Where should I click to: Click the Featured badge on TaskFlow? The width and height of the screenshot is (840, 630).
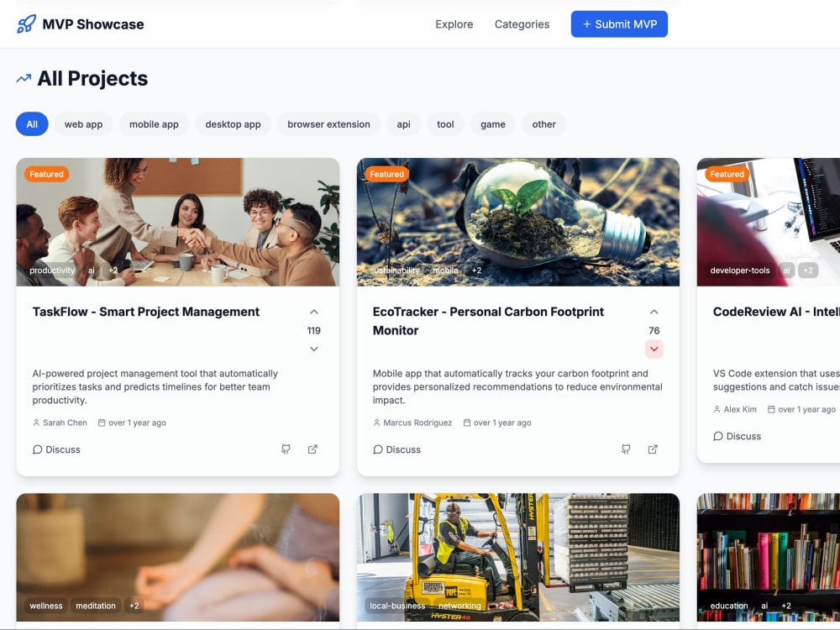coord(46,174)
